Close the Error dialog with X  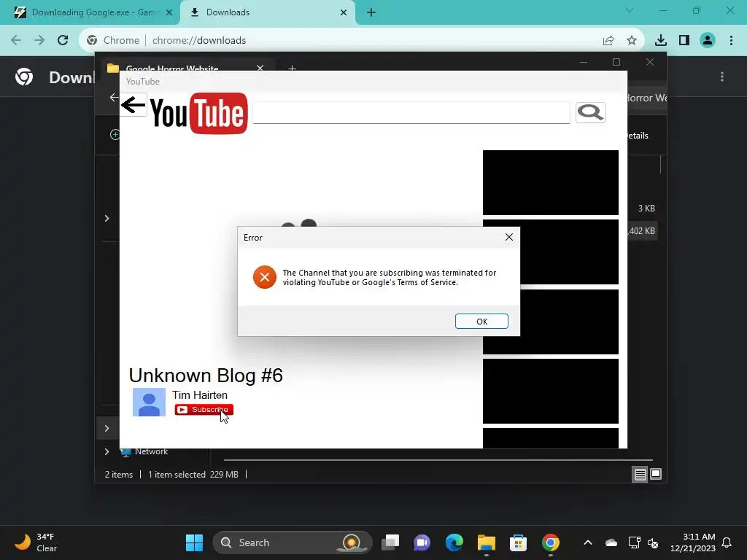pyautogui.click(x=508, y=237)
